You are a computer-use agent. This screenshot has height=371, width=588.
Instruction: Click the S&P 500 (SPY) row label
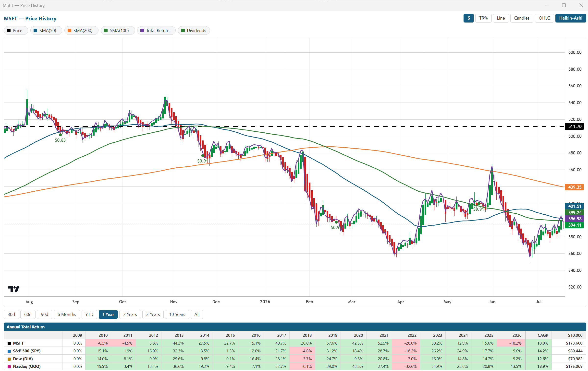click(x=27, y=351)
